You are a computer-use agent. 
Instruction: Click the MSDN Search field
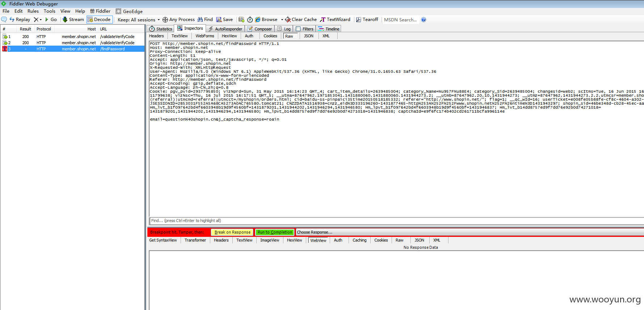(400, 20)
